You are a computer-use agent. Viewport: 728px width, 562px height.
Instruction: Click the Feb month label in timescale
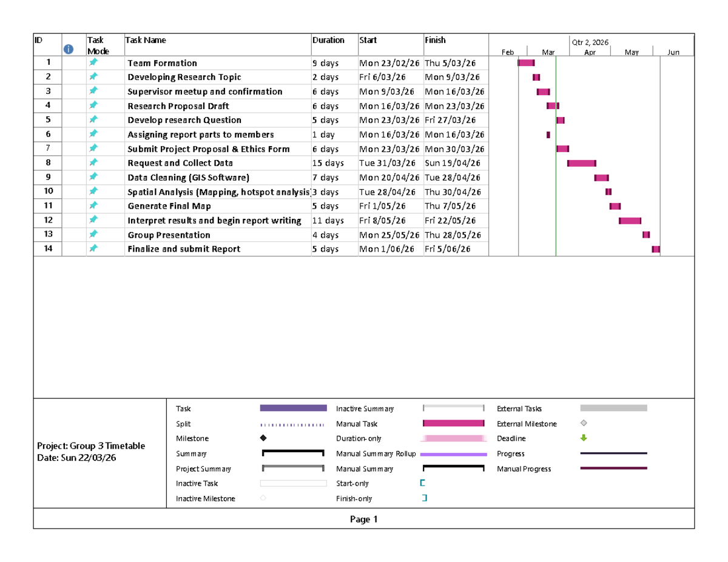(508, 53)
